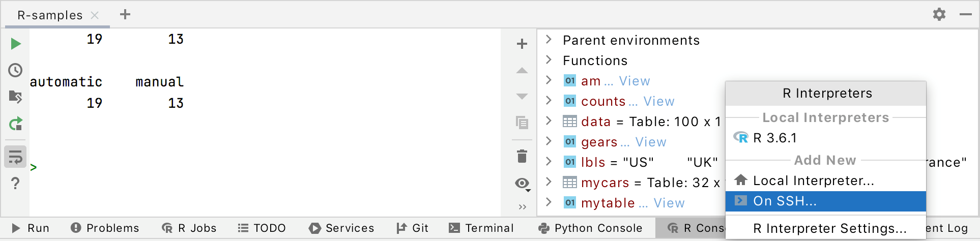The image size is (980, 241).
Task: Open R Interpreter Settings...
Action: [829, 229]
